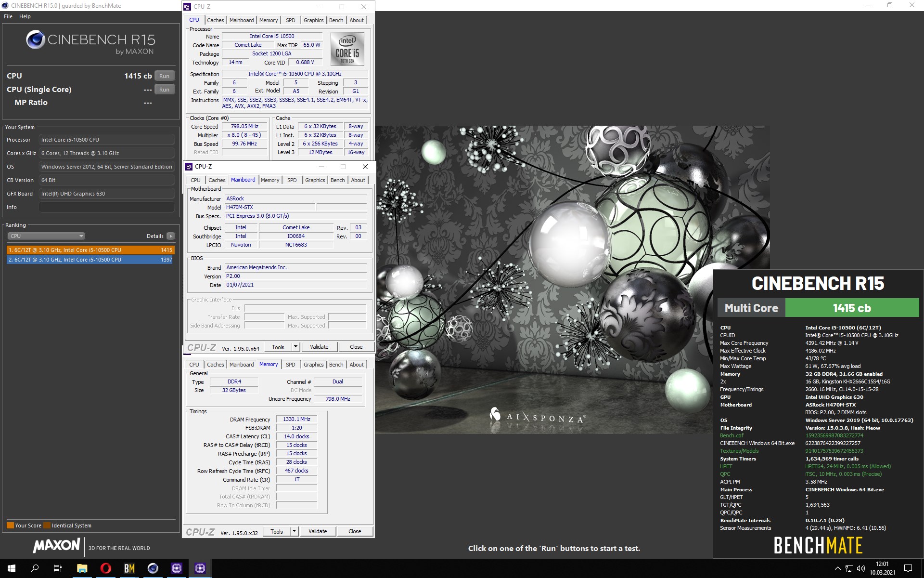
Task: Open Bench tab in top CPU-Z window
Action: pos(336,20)
